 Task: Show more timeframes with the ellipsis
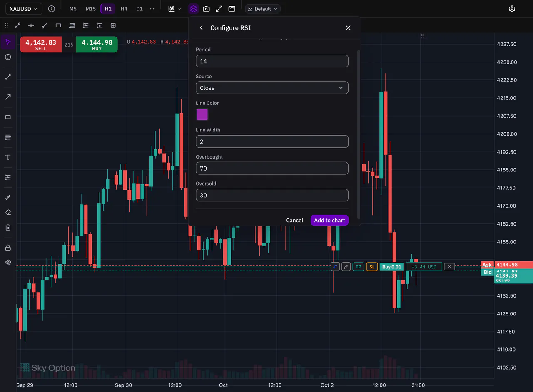tap(152, 9)
